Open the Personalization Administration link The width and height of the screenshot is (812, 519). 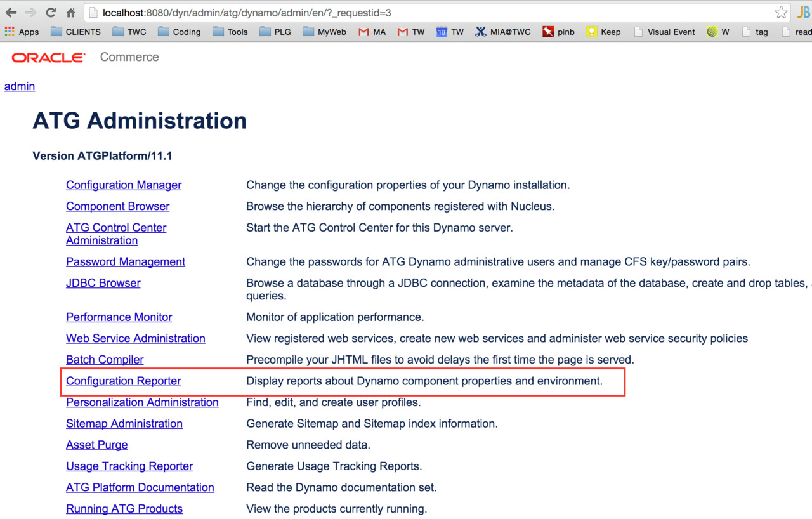coord(142,402)
